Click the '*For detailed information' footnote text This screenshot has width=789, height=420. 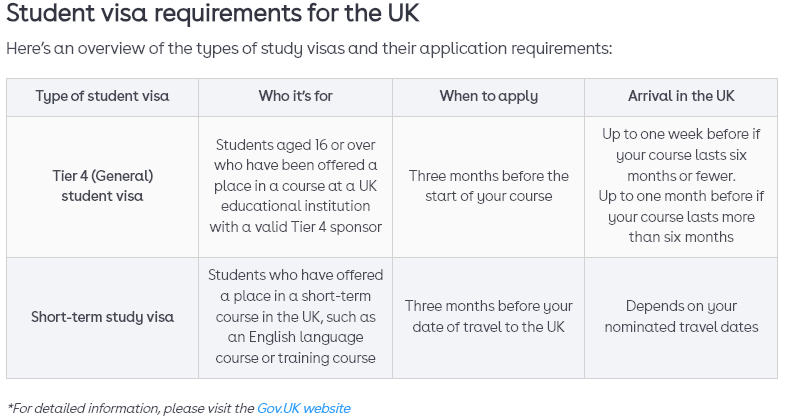(x=131, y=408)
